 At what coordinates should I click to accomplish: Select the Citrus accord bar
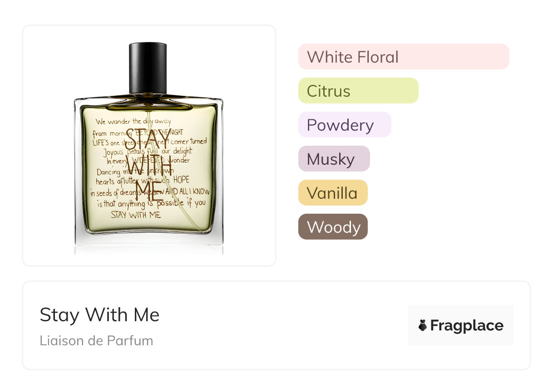(358, 91)
